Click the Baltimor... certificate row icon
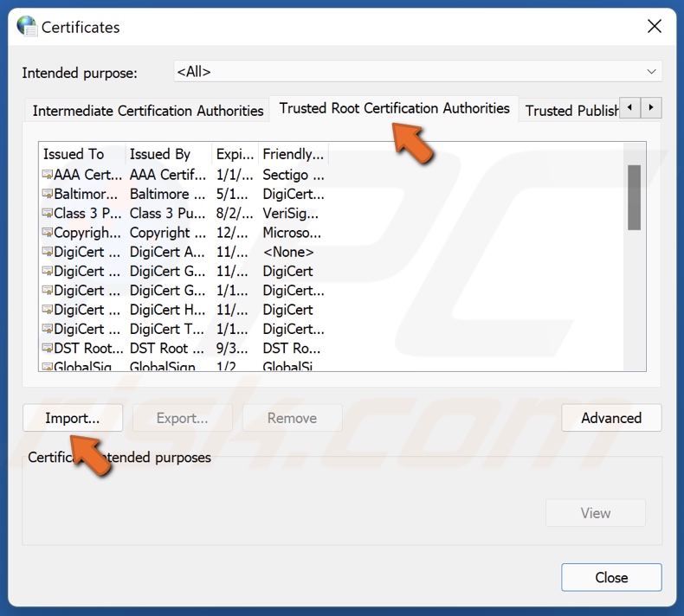This screenshot has height=616, width=684. [47, 194]
